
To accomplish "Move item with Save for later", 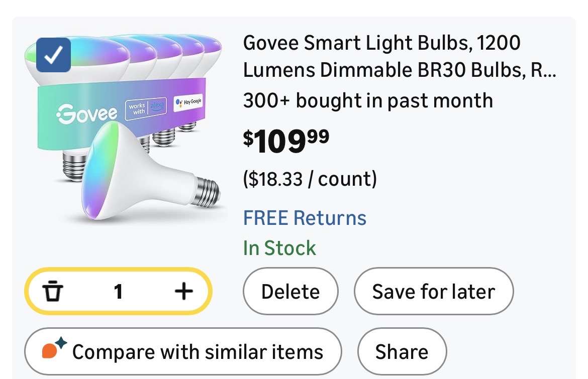I will tap(433, 292).
